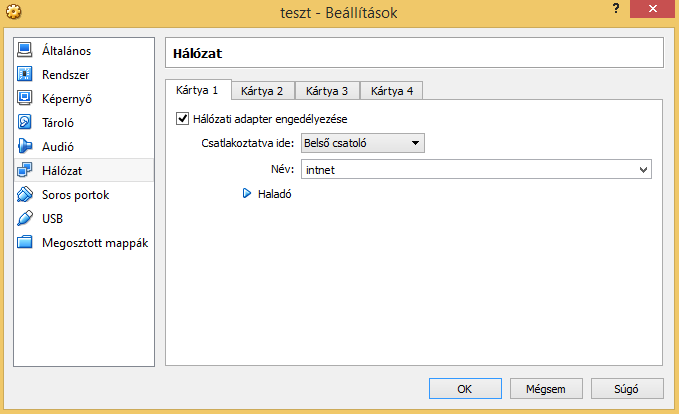Open the Csatlakoztatva ide dropdown
Screen dimensions: 679x414
coord(363,143)
